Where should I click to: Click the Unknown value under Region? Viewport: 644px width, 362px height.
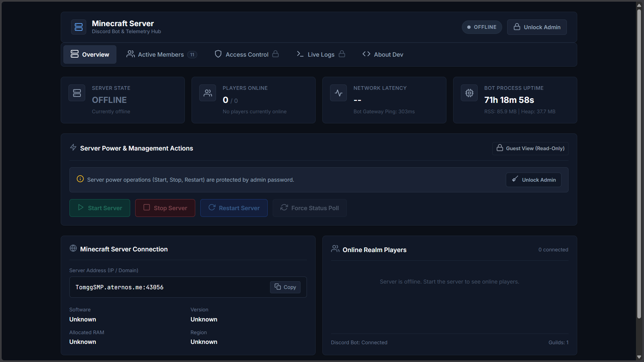[204, 342]
